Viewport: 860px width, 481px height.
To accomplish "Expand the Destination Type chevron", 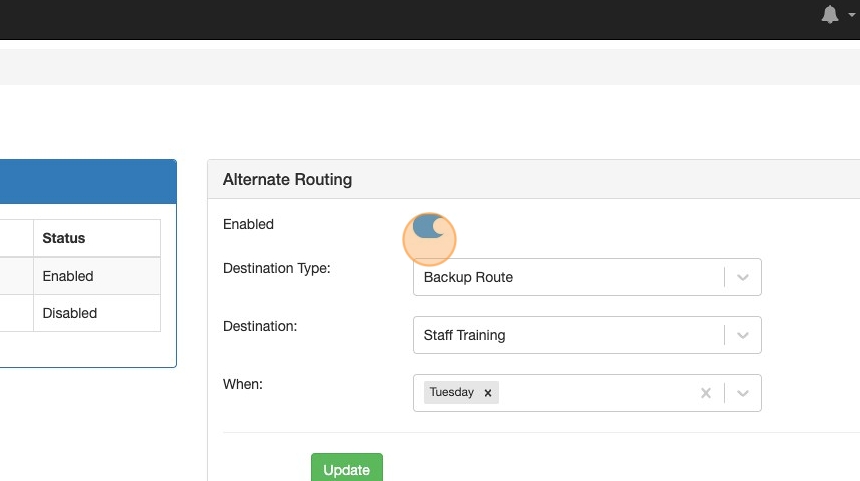I will (743, 277).
